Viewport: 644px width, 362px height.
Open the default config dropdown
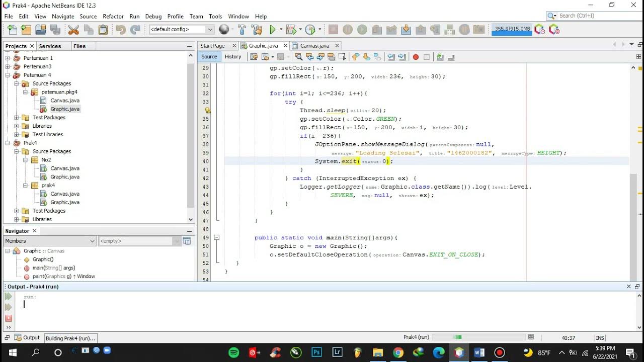[x=210, y=30]
